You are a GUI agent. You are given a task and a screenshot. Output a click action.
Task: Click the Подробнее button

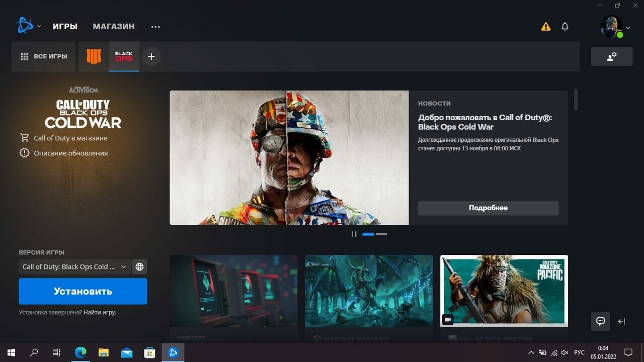(488, 208)
